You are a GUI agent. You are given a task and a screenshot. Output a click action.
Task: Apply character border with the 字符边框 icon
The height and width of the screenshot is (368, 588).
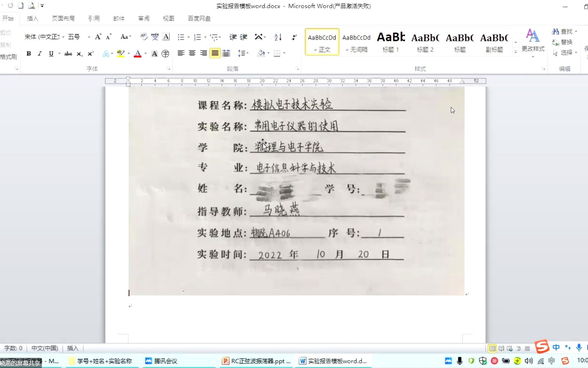click(x=166, y=37)
